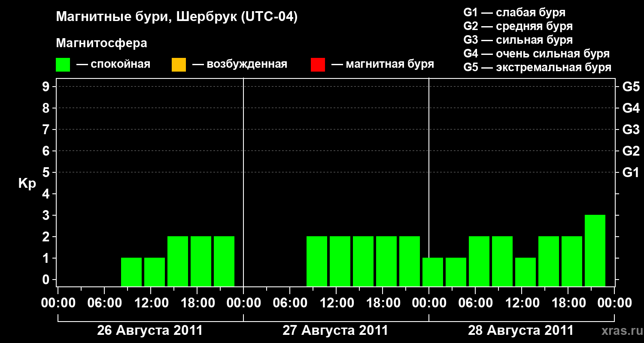The height and width of the screenshot is (343, 644).
Task: Click the bar above 12:00 on 26 Августа
Action: [x=155, y=272]
